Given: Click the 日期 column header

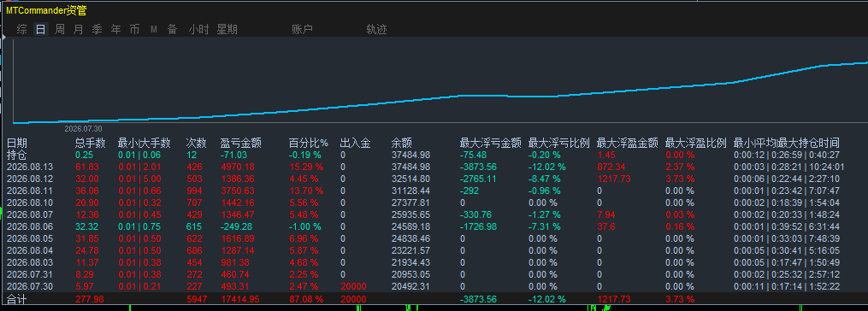Looking at the screenshot, I should 16,144.
